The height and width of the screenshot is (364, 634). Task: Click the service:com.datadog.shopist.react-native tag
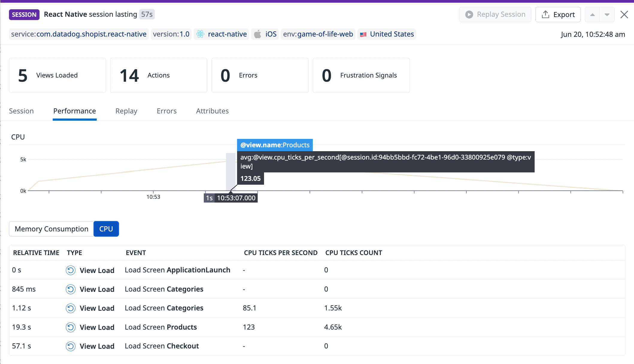coord(79,34)
